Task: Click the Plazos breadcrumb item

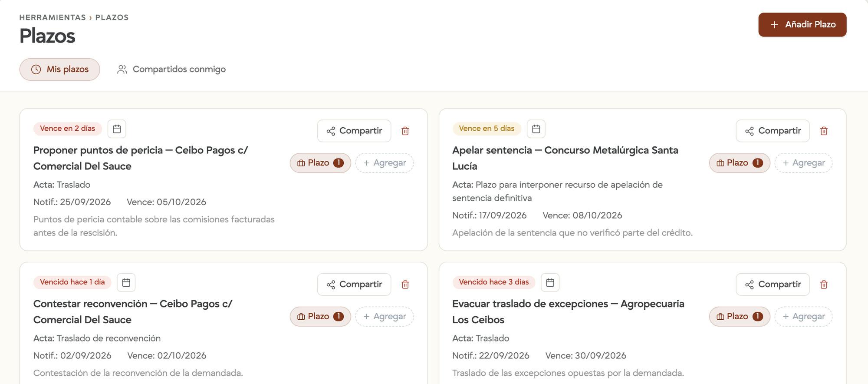Action: pyautogui.click(x=112, y=17)
